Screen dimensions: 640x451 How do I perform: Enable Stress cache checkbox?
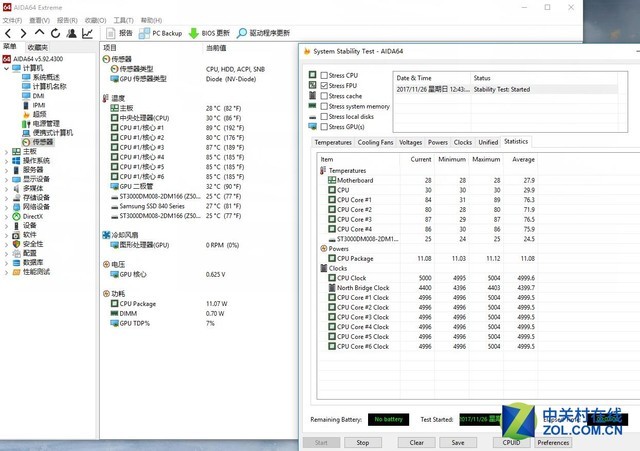pyautogui.click(x=324, y=96)
